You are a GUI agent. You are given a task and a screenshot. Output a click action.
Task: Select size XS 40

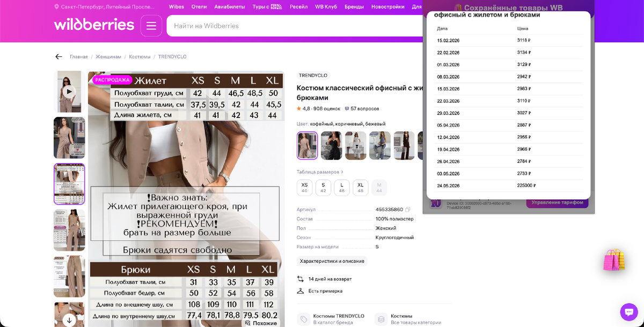(x=304, y=188)
